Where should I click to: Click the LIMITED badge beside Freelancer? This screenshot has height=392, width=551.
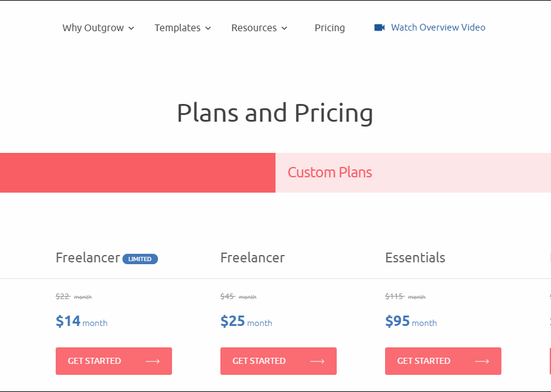coord(140,259)
